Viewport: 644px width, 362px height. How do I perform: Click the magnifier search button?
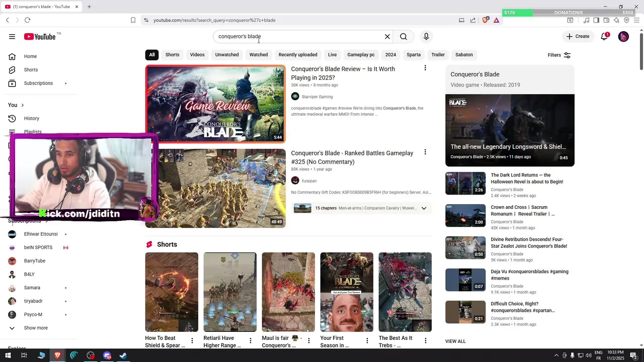pyautogui.click(x=404, y=36)
